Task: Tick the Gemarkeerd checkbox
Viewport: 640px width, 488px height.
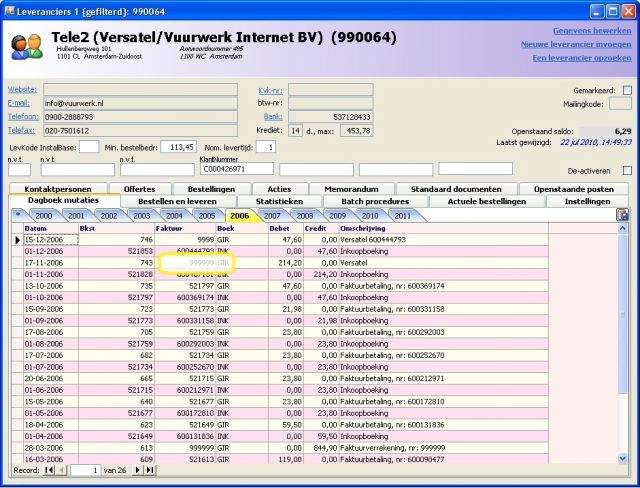Action: pos(626,90)
